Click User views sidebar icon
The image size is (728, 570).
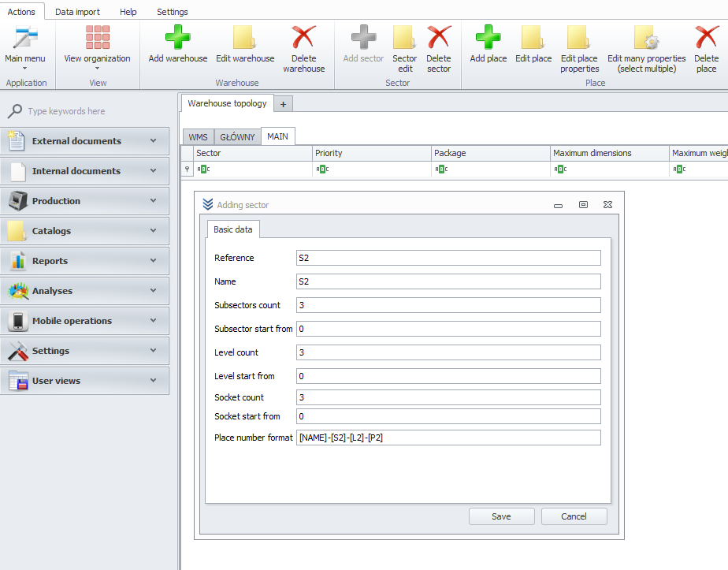point(18,381)
